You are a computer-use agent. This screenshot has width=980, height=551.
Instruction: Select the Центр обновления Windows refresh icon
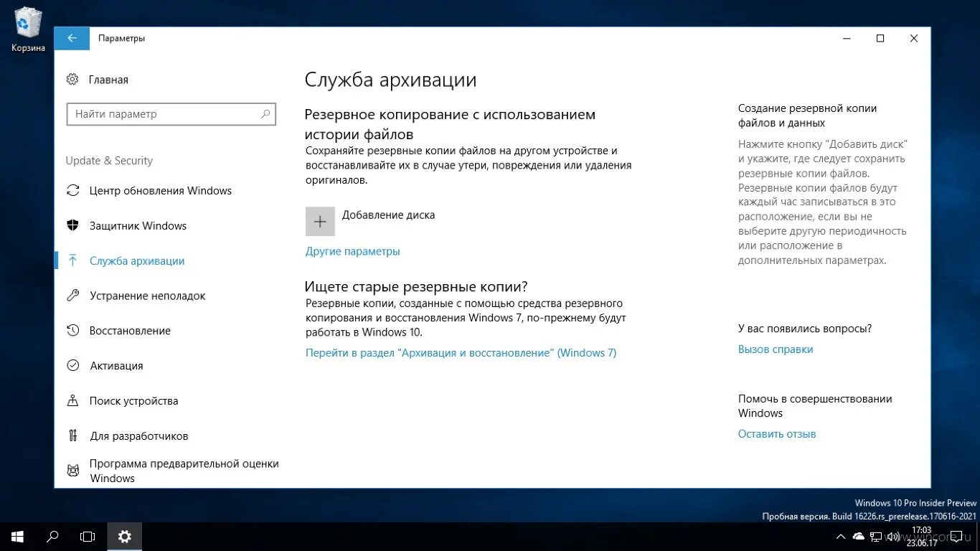point(72,190)
